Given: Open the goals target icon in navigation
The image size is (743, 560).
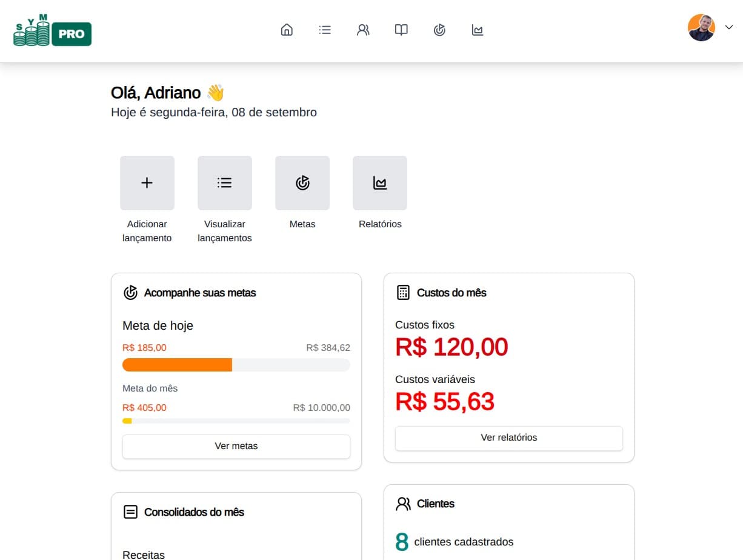Looking at the screenshot, I should (439, 30).
